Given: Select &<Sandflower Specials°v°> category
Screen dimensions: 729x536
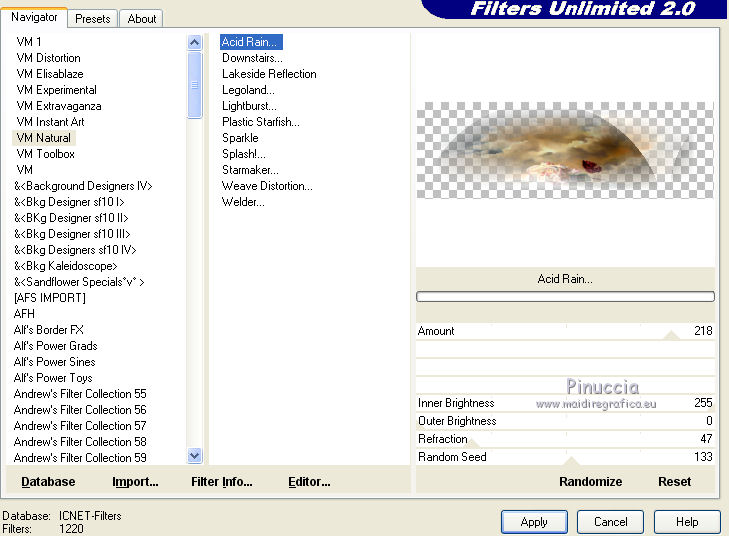Looking at the screenshot, I should (x=79, y=282).
